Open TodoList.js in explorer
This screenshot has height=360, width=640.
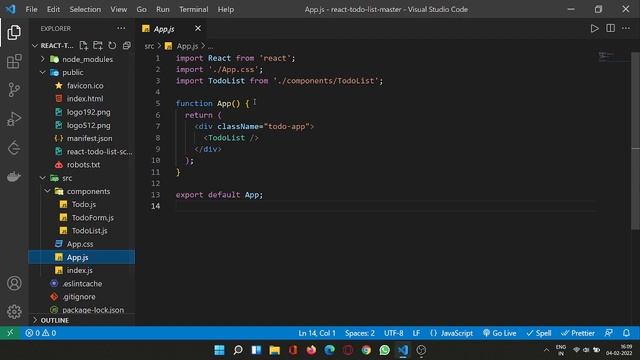[82, 231]
